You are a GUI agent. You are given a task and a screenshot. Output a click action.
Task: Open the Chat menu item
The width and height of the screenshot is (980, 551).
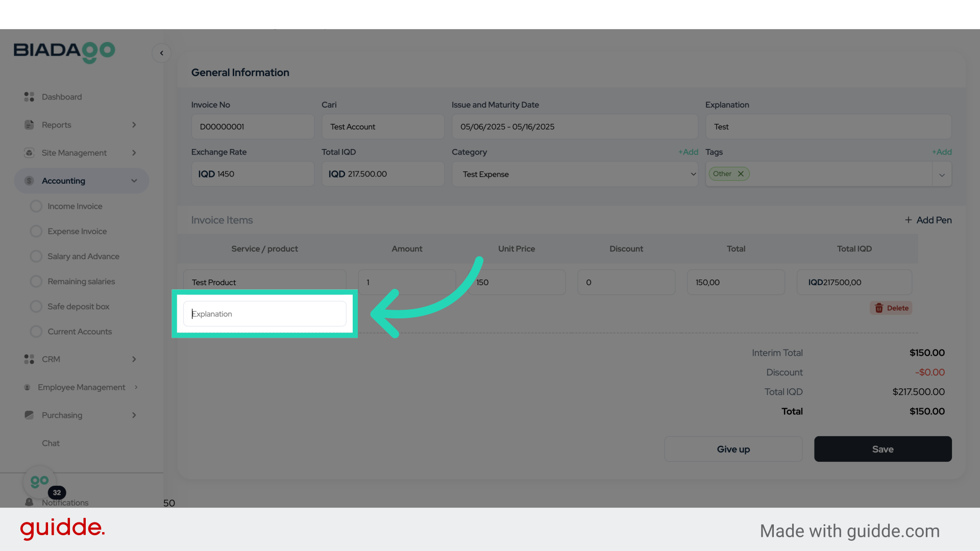51,443
